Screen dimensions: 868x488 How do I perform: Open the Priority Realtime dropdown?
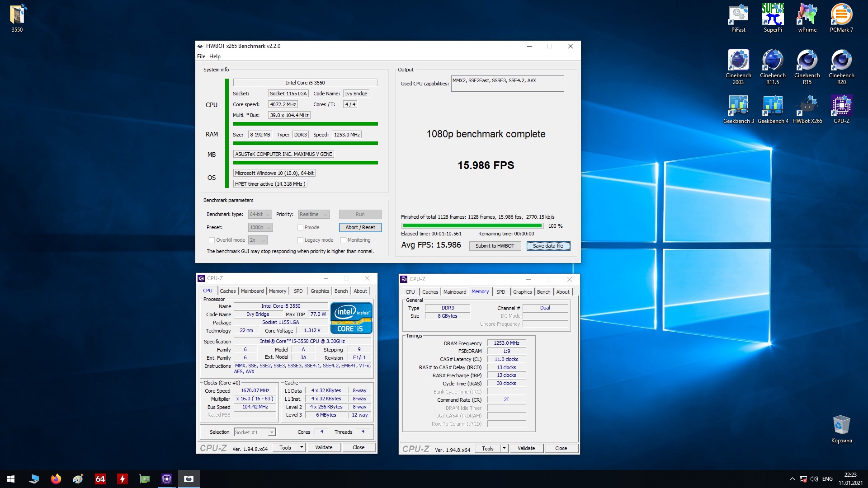314,214
